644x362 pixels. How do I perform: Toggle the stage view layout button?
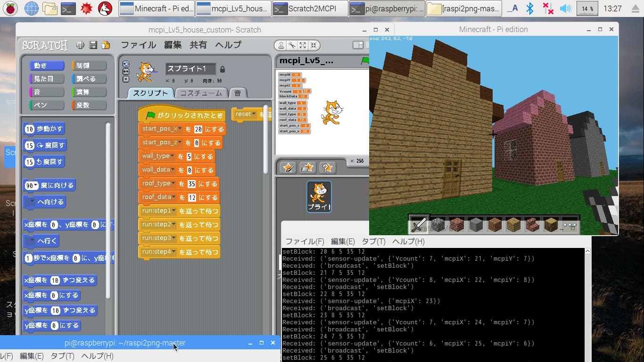[x=358, y=45]
